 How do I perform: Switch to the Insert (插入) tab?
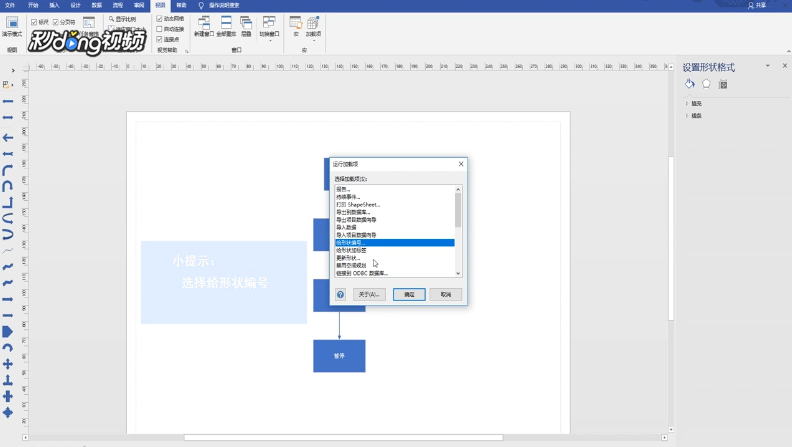coord(54,5)
